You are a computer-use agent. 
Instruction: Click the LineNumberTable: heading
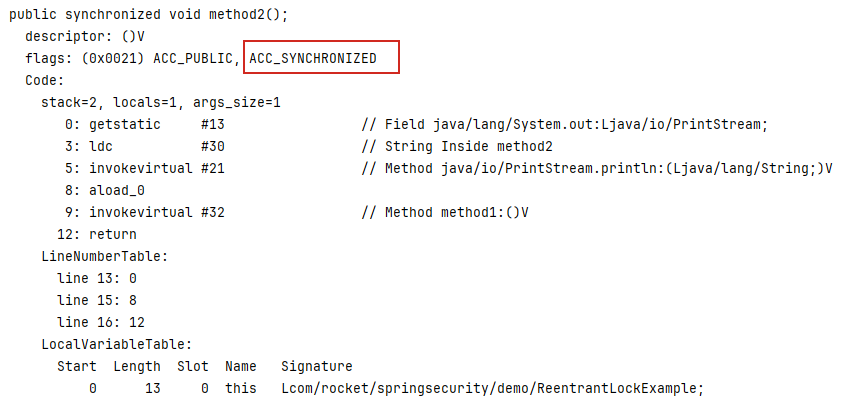105,256
